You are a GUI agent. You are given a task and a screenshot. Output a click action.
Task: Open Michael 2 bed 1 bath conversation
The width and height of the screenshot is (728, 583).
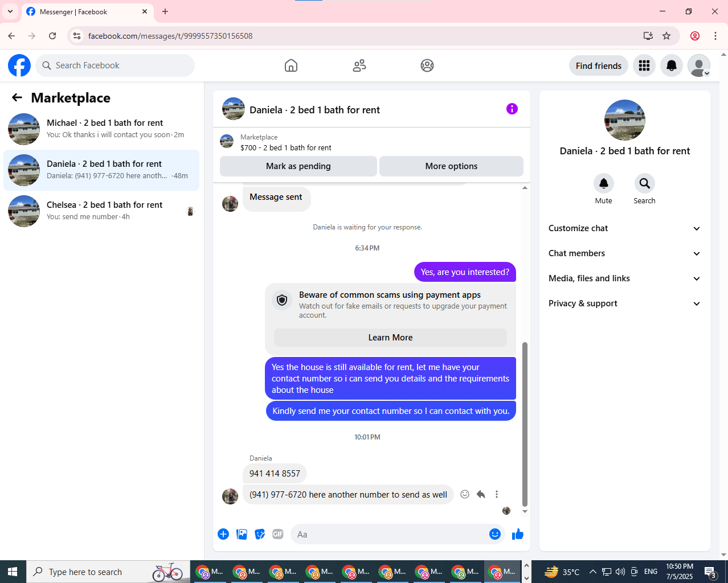point(101,129)
